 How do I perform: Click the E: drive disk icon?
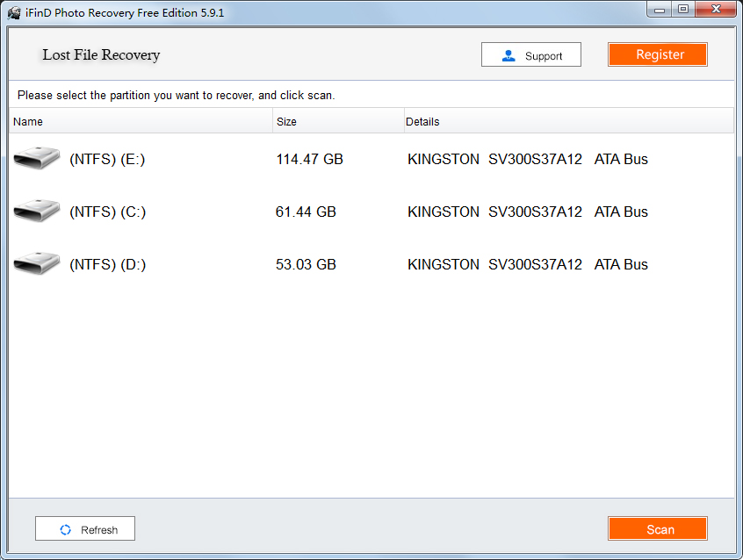pos(37,159)
